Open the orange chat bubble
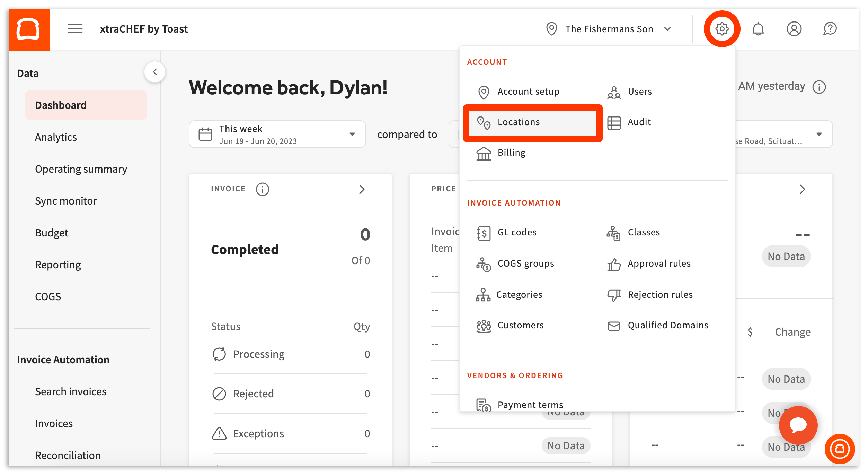The image size is (868, 475). [x=798, y=425]
